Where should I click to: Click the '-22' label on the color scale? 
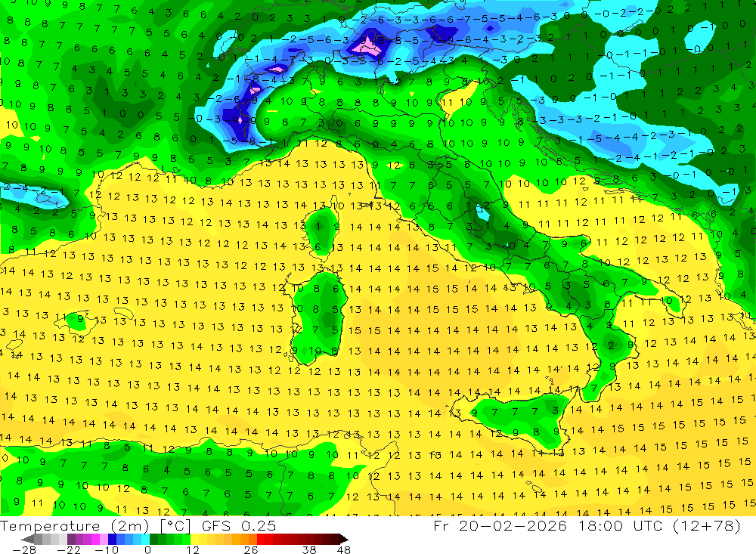(x=69, y=549)
